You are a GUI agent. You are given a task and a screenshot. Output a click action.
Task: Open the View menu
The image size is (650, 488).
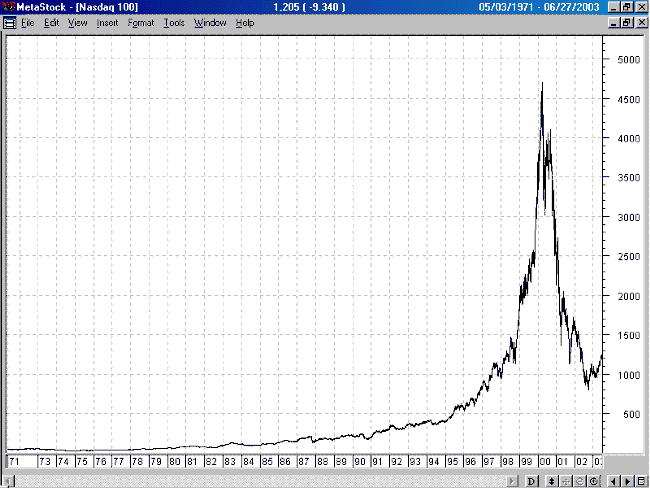click(x=77, y=22)
